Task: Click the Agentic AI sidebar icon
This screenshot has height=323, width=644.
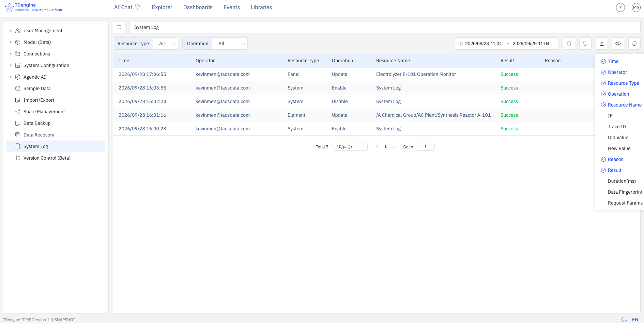Action: pos(18,77)
